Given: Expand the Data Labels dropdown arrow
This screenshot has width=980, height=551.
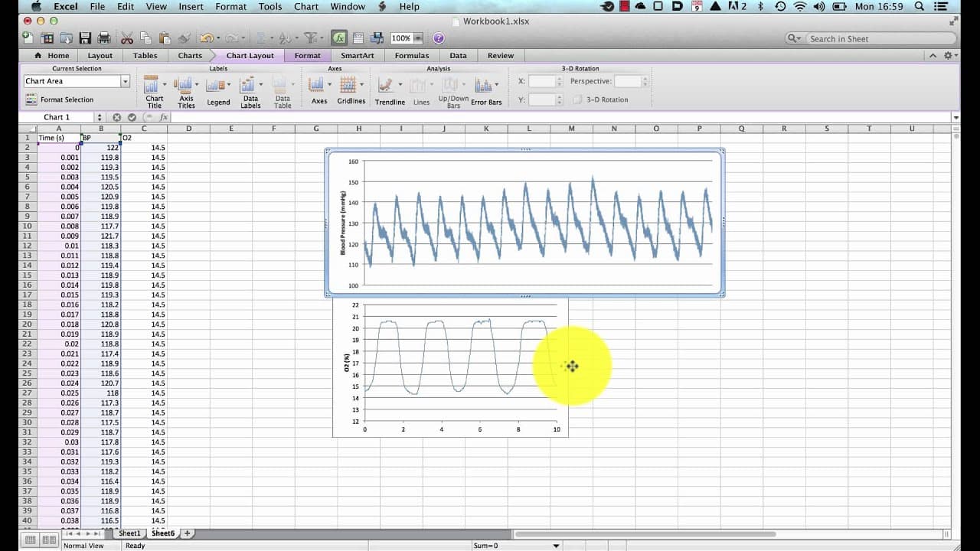Looking at the screenshot, I should pyautogui.click(x=261, y=85).
